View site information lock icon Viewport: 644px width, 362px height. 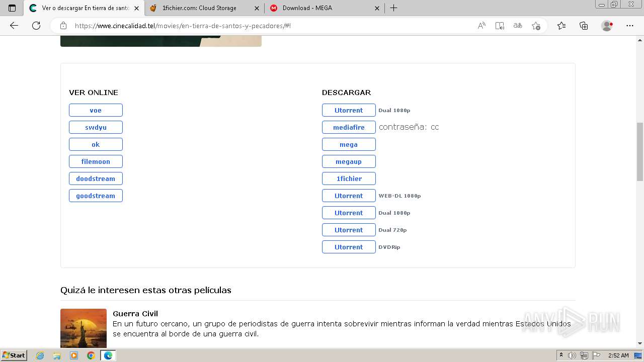coord(63,26)
